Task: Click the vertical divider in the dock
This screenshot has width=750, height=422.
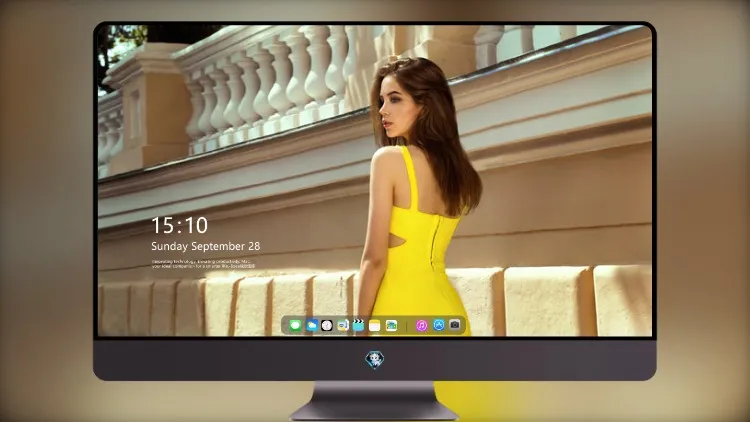Action: point(407,326)
